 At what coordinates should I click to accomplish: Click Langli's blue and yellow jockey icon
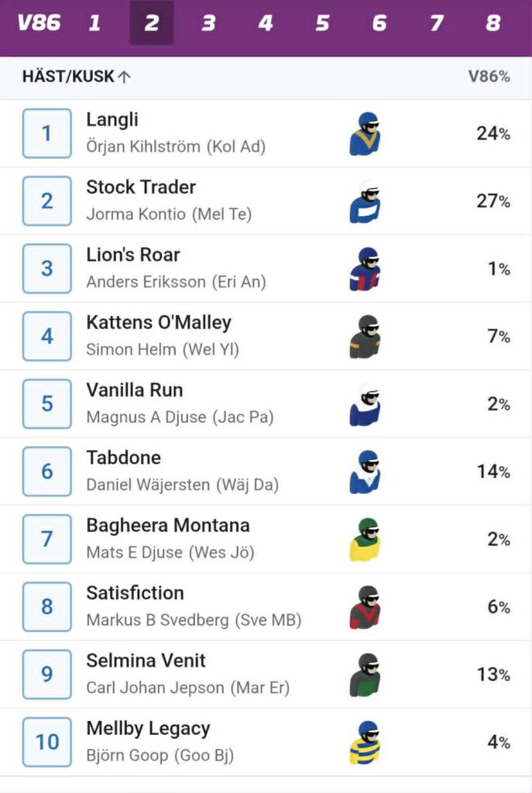click(x=365, y=134)
